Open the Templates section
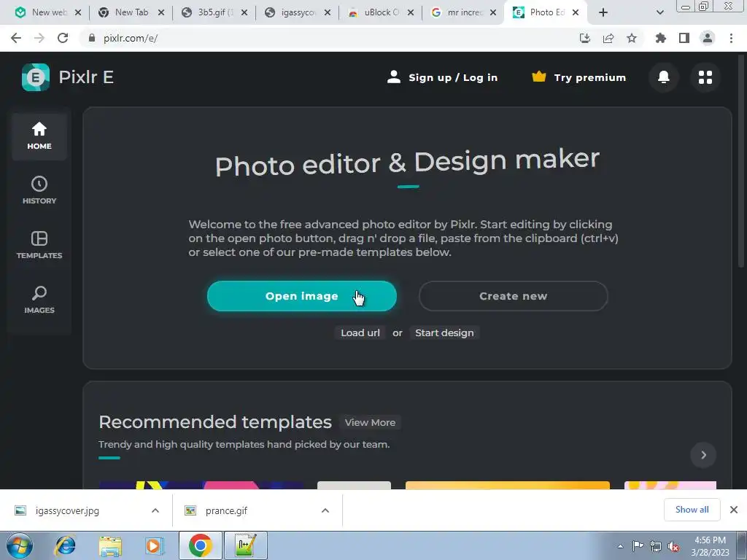Viewport: 747px width, 560px height. (39, 245)
